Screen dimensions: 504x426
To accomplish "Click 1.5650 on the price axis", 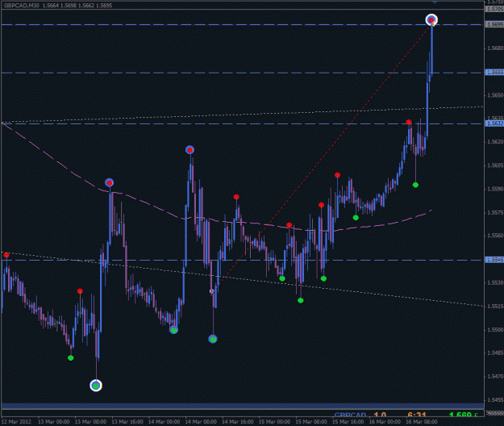I will (x=495, y=95).
